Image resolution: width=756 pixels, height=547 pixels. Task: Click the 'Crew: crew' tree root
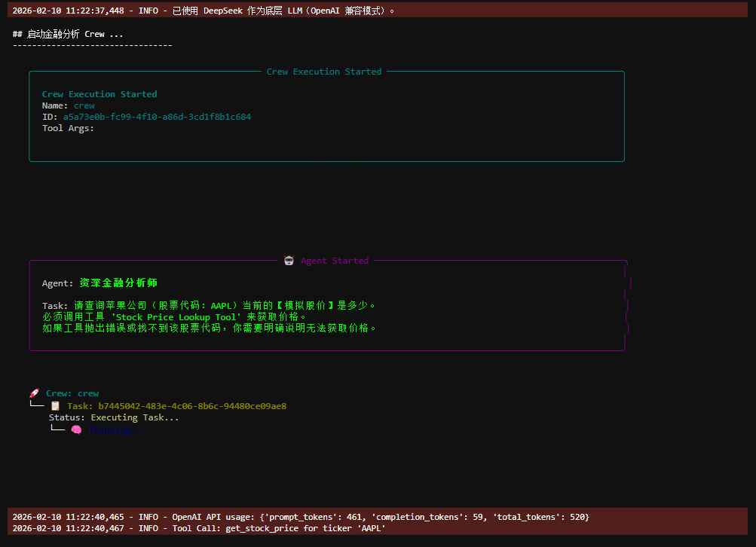coord(72,393)
